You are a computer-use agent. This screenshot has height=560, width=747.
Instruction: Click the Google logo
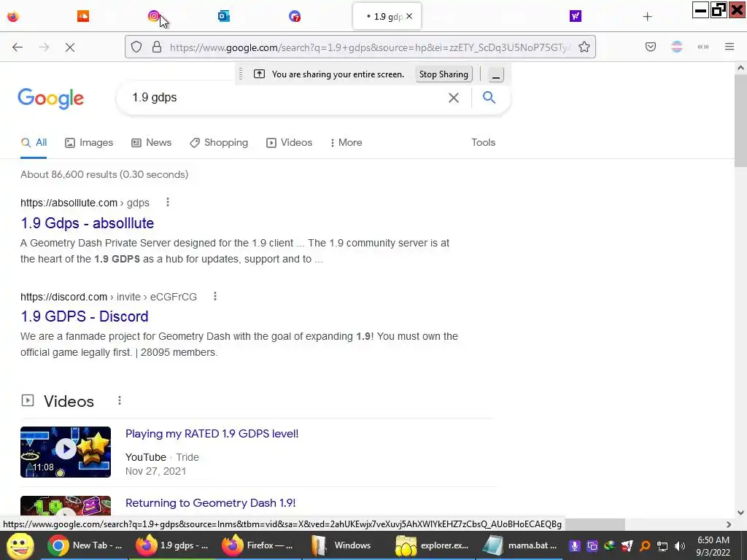pyautogui.click(x=51, y=98)
